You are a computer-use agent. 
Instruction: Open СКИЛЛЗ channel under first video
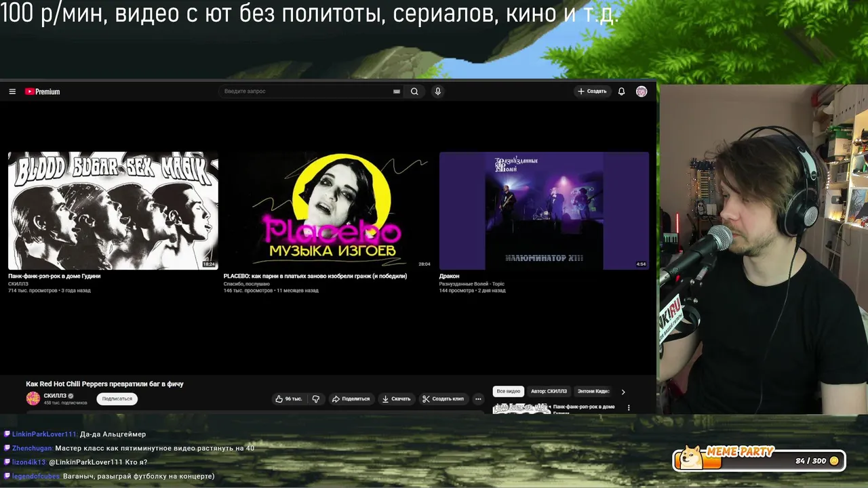[x=18, y=284]
